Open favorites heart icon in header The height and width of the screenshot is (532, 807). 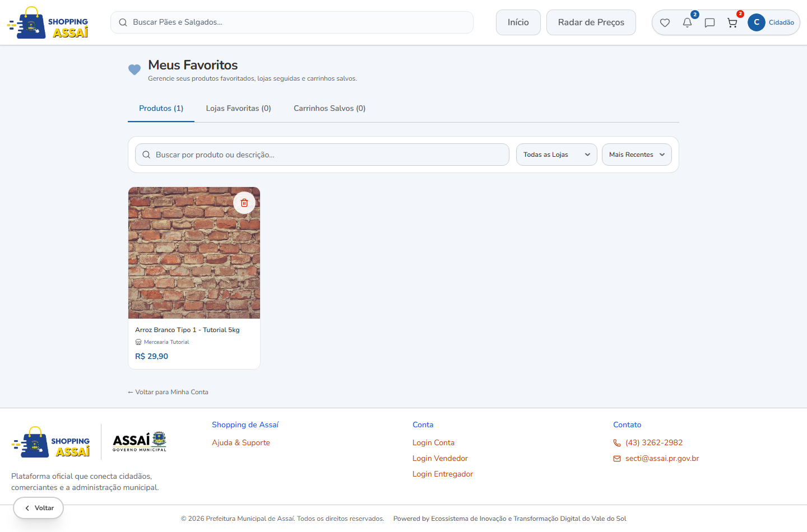(x=665, y=23)
